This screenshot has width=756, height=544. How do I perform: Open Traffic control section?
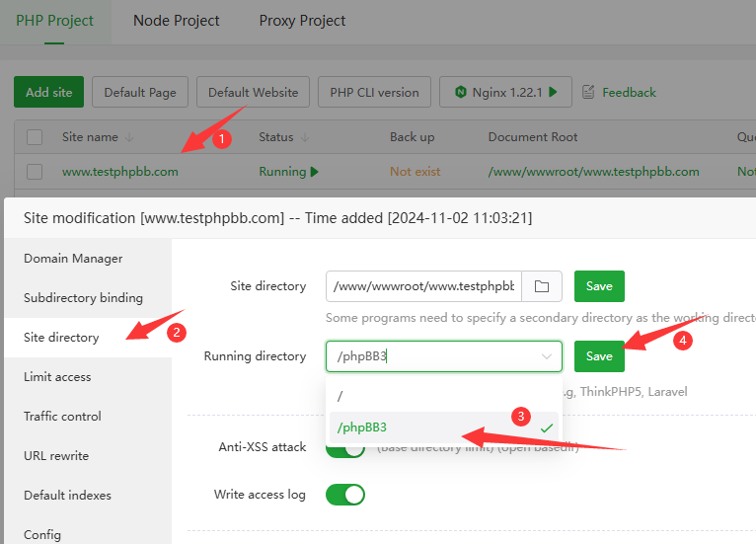point(88,417)
